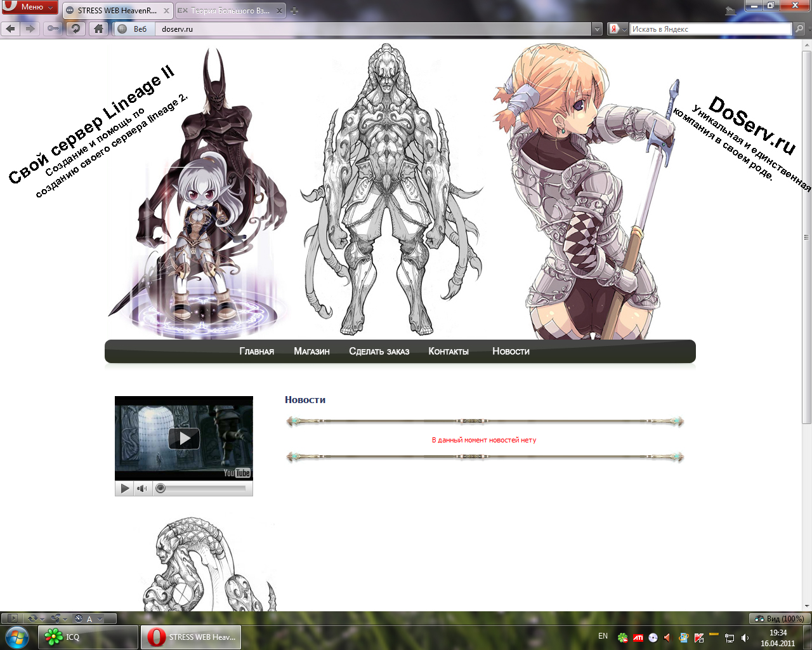Open the system volume tray icon
The width and height of the screenshot is (812, 650).
click(x=745, y=638)
